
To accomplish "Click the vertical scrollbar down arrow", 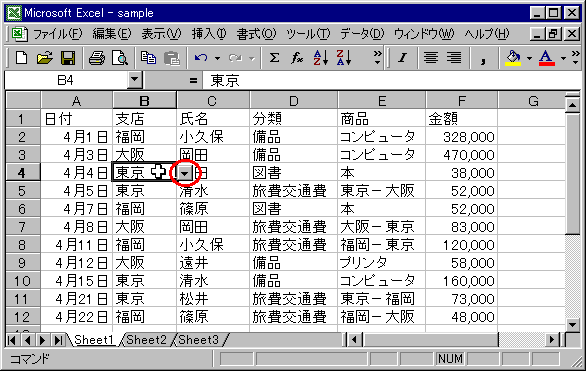I will pos(572,324).
